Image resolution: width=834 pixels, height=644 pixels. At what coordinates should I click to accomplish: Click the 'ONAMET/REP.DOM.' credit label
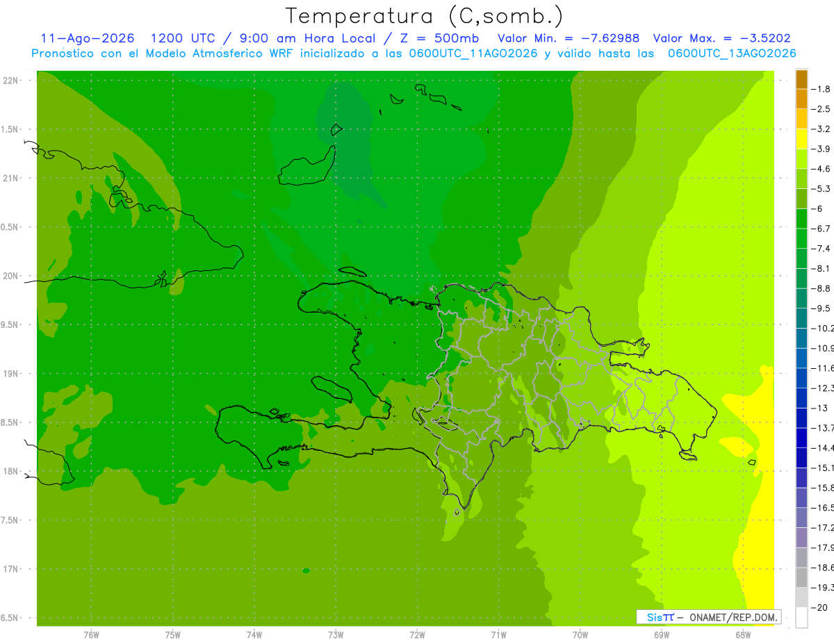734,617
